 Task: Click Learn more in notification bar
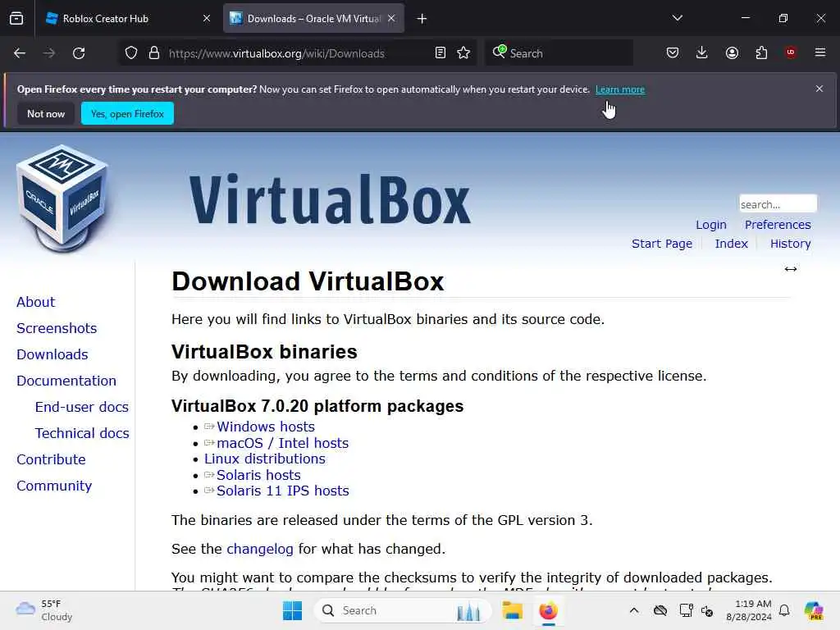[x=620, y=89]
